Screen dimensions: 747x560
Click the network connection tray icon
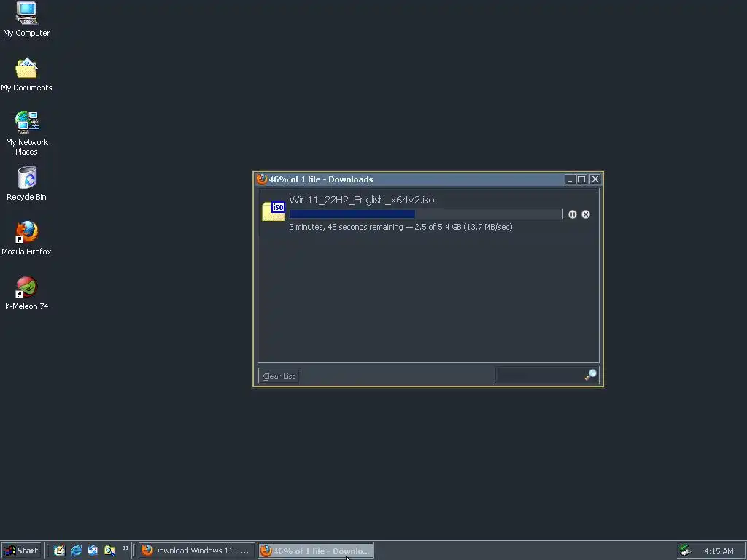click(x=685, y=551)
